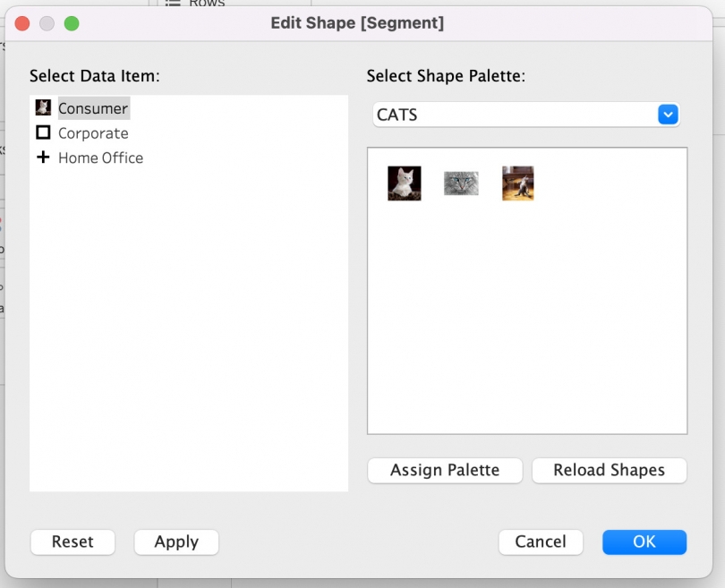Cancel the Edit Shape dialog
The width and height of the screenshot is (725, 588).
(541, 541)
